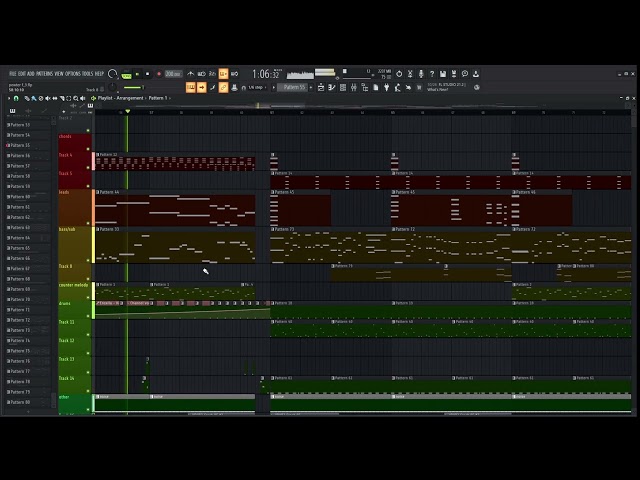640x480 pixels.
Task: Open the plugin picker plug icon
Action: point(387,87)
